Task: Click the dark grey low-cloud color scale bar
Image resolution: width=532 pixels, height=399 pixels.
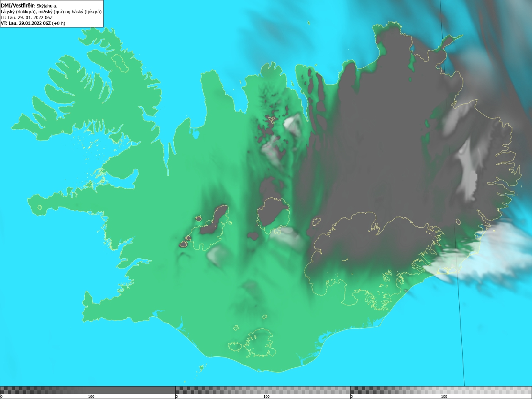Action: coord(88,390)
